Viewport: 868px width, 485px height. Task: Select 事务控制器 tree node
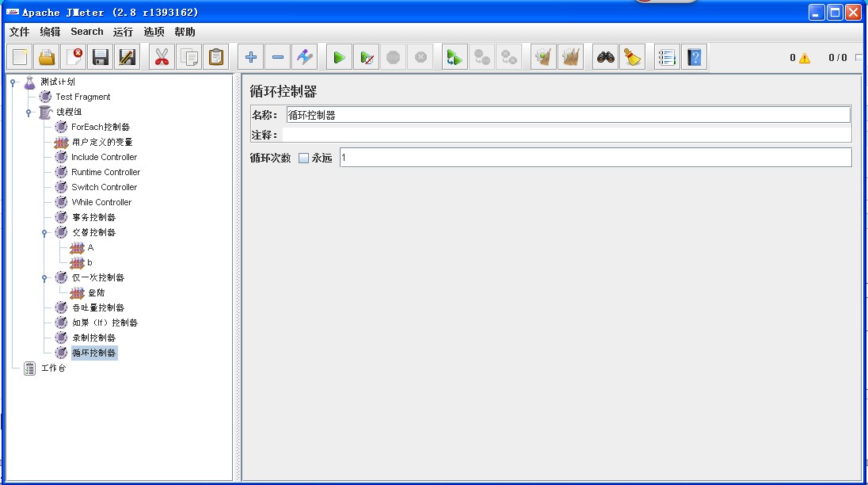[93, 218]
